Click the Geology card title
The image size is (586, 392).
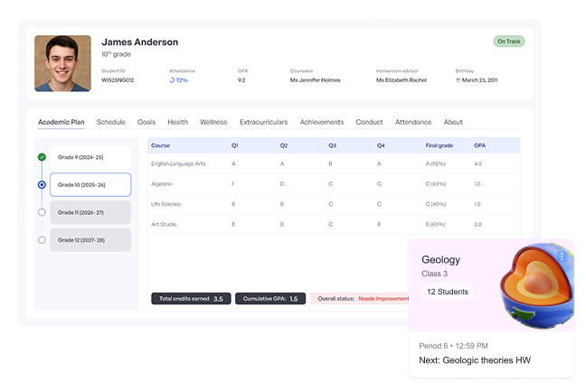click(x=440, y=259)
